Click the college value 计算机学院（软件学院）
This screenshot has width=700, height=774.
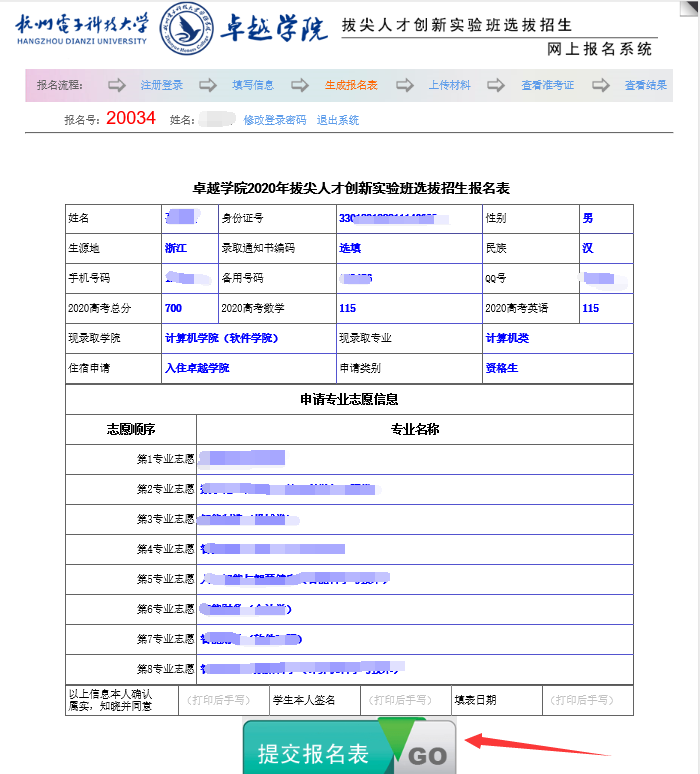pyautogui.click(x=222, y=338)
